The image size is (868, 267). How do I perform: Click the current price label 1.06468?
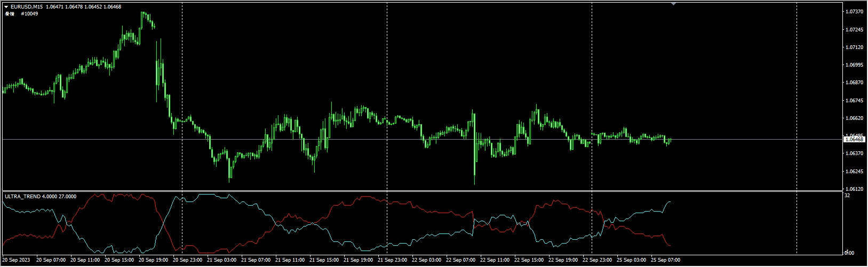point(855,140)
